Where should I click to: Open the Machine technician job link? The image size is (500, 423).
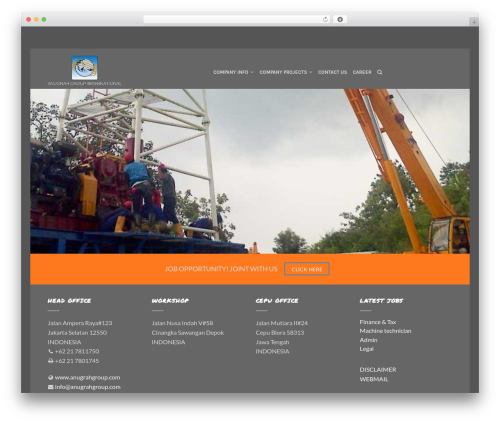point(385,331)
